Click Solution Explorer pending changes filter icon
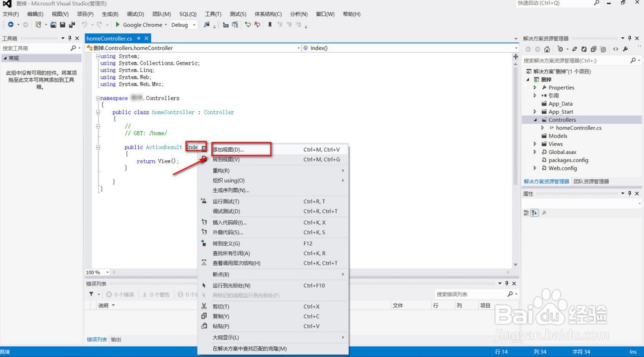Image resolution: width=644 pixels, height=357 pixels. coord(560,49)
